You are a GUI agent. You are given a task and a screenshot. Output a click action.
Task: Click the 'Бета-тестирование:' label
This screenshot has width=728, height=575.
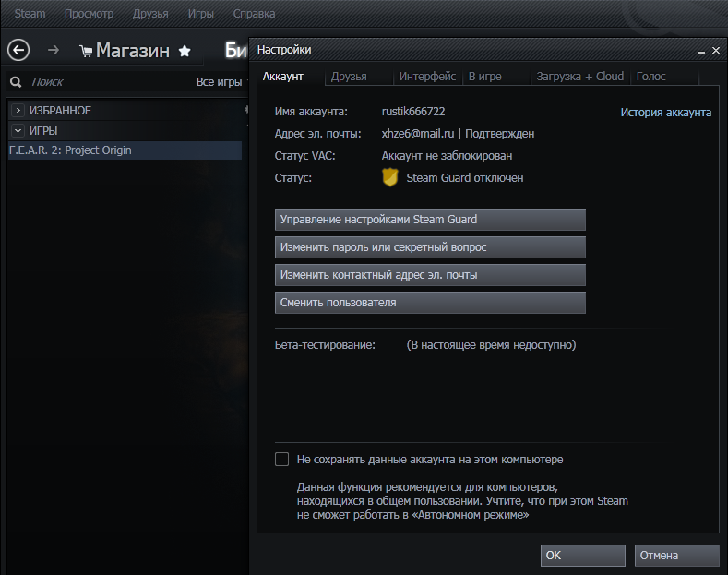coord(325,345)
